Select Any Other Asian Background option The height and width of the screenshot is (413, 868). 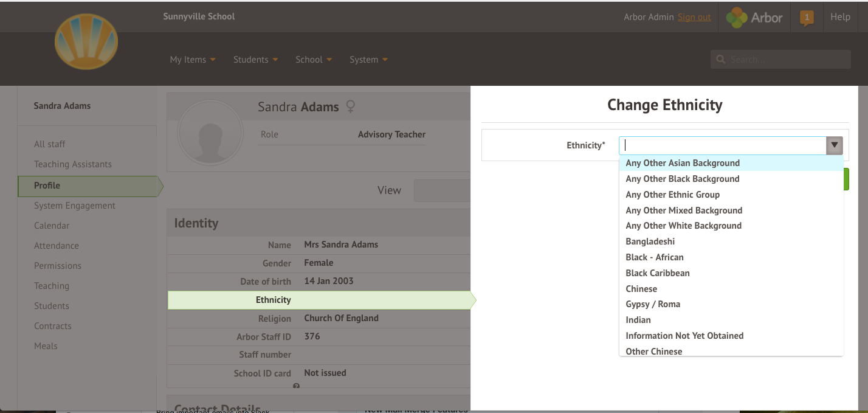coord(682,163)
